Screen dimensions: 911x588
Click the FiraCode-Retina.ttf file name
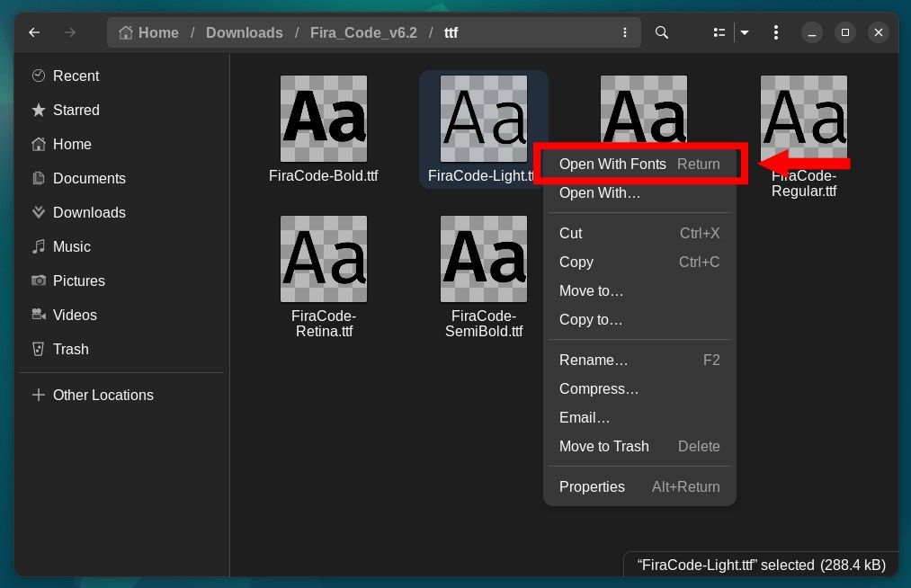[324, 324]
